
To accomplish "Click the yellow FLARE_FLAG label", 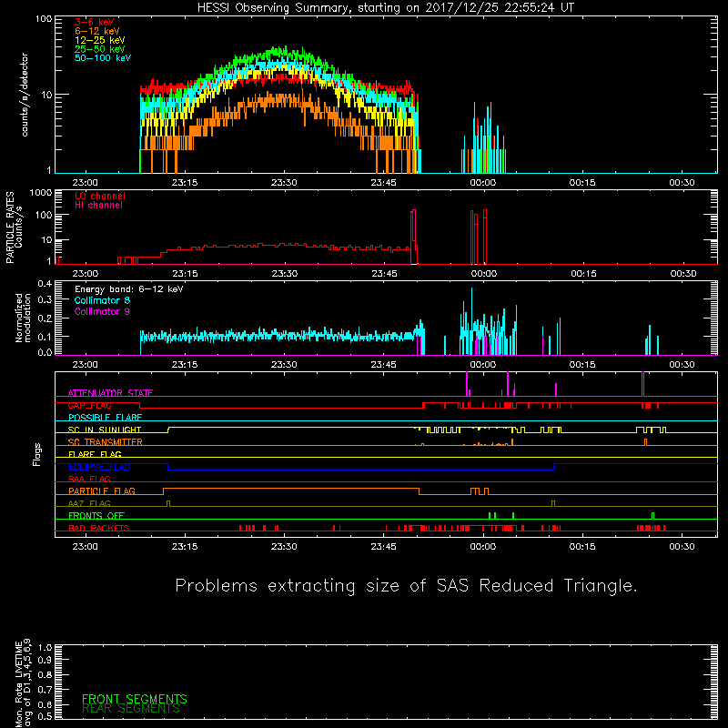I will [95, 454].
